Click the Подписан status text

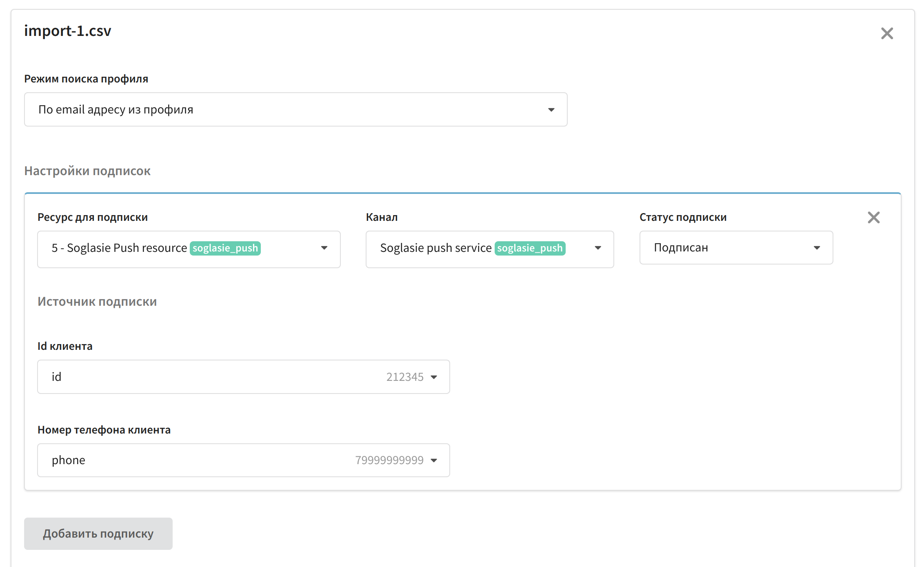point(681,248)
